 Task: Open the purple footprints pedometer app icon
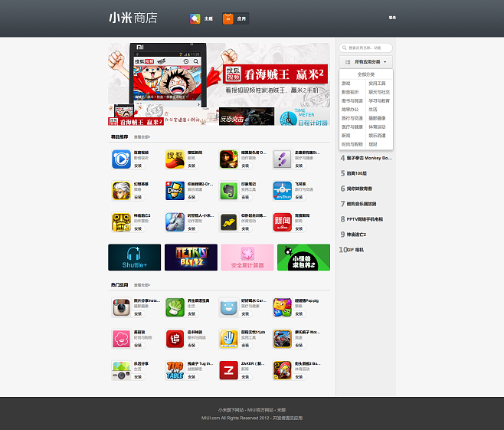coord(282,159)
